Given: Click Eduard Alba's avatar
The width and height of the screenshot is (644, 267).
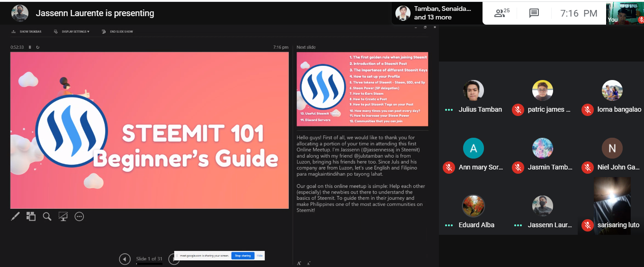Looking at the screenshot, I should click(473, 206).
